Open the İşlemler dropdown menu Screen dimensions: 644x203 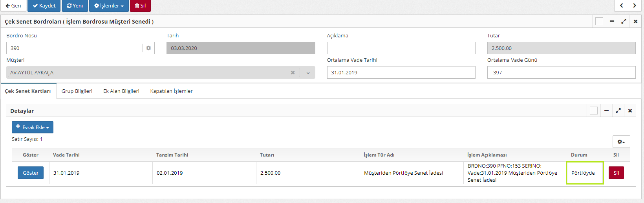(109, 6)
